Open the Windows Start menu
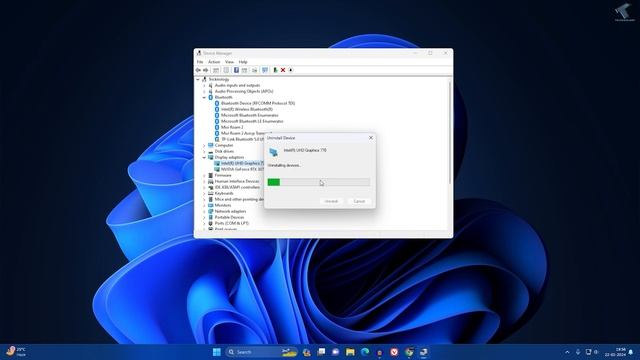The height and width of the screenshot is (360, 640). point(217,352)
